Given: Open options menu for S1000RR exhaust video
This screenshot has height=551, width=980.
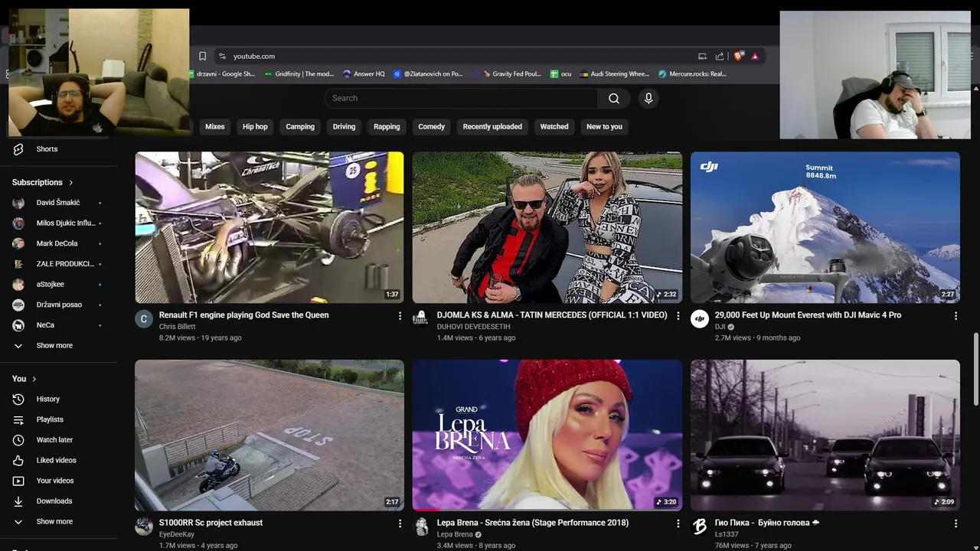Looking at the screenshot, I should [400, 523].
